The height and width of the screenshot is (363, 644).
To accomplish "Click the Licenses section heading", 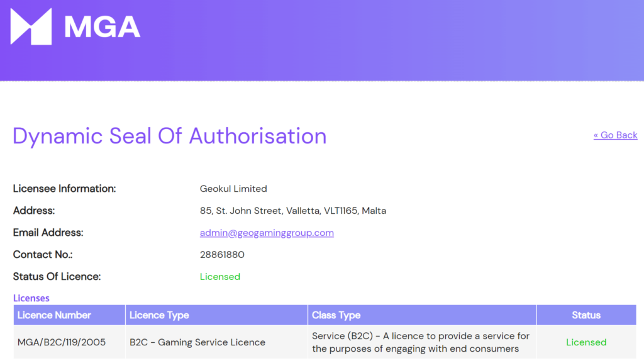I will tap(31, 298).
